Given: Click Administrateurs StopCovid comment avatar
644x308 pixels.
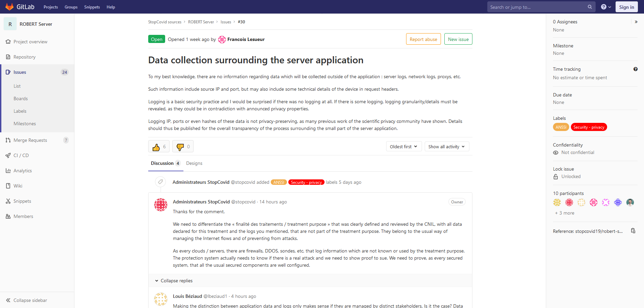Looking at the screenshot, I should [x=161, y=205].
